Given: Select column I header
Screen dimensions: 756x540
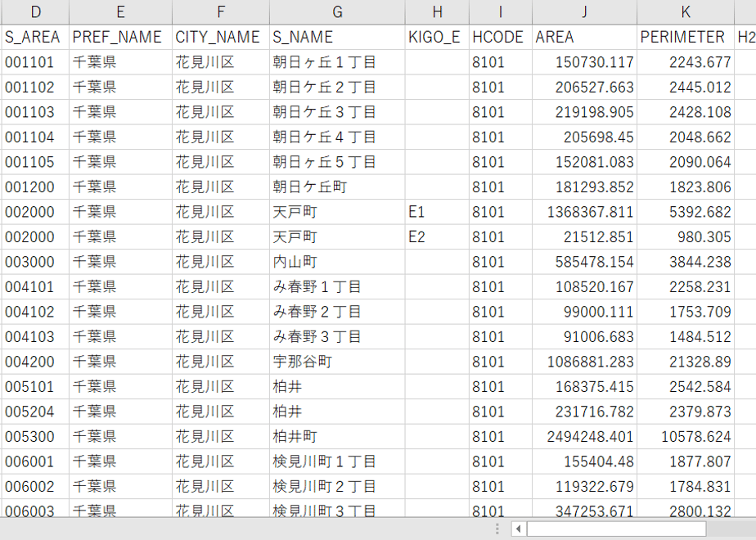Looking at the screenshot, I should click(x=501, y=11).
